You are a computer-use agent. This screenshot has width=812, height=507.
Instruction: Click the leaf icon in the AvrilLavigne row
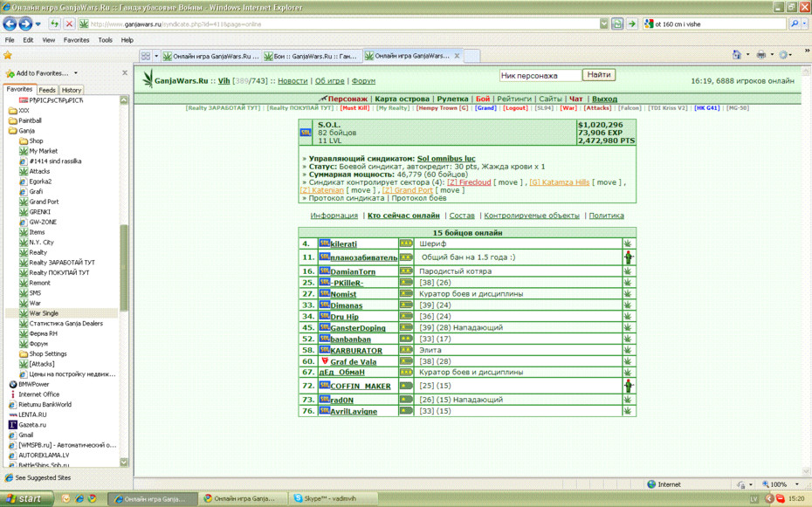point(628,411)
